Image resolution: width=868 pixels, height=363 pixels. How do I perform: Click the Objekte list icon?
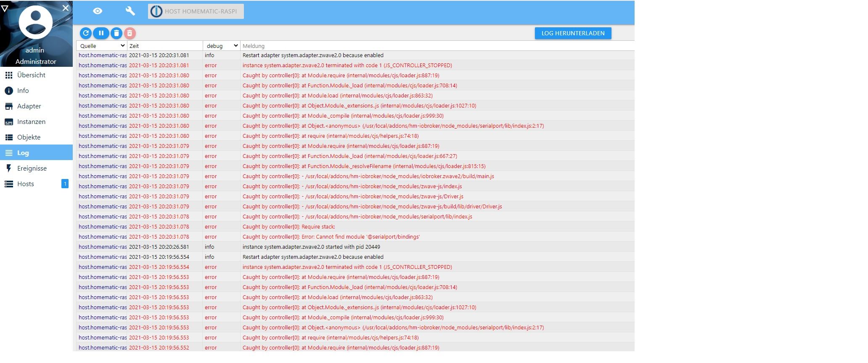coord(9,137)
